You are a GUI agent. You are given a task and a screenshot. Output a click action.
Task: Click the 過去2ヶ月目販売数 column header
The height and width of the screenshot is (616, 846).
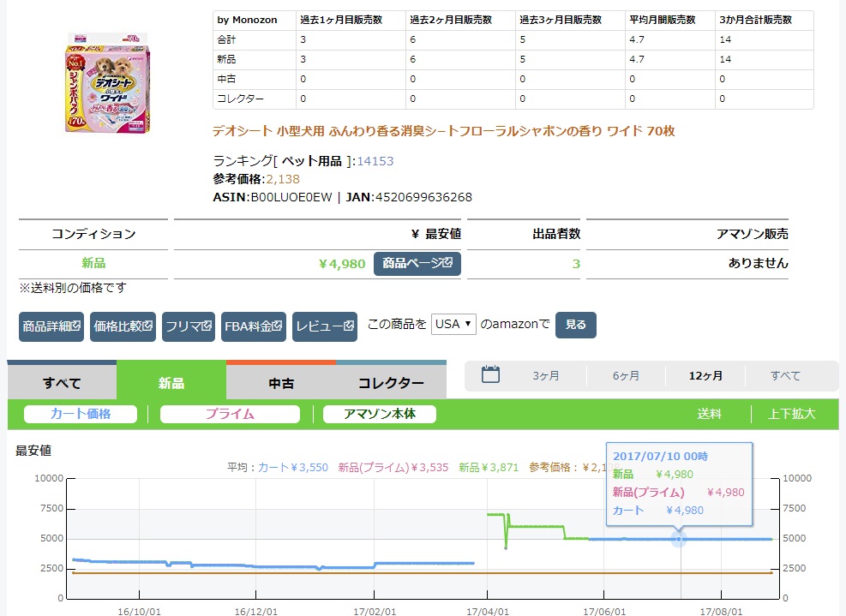(x=451, y=20)
